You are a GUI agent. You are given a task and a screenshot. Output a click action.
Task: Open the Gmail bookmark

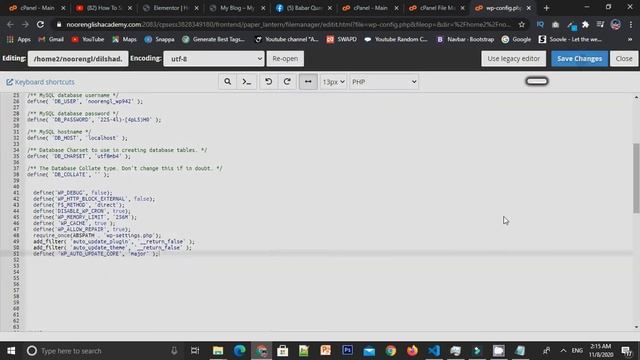click(x=51, y=39)
